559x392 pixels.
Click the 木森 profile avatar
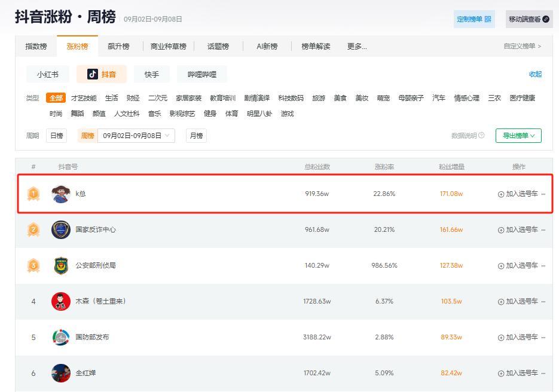60,301
